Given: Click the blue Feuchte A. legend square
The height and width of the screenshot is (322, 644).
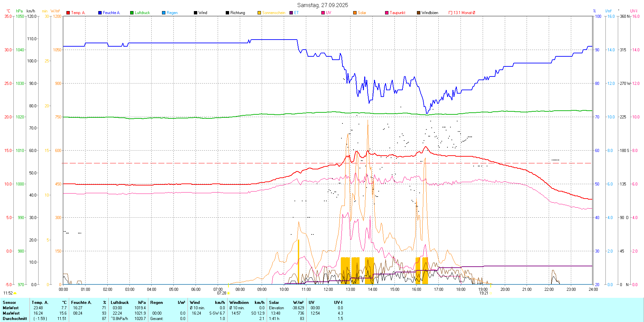Looking at the screenshot, I should 100,13.
